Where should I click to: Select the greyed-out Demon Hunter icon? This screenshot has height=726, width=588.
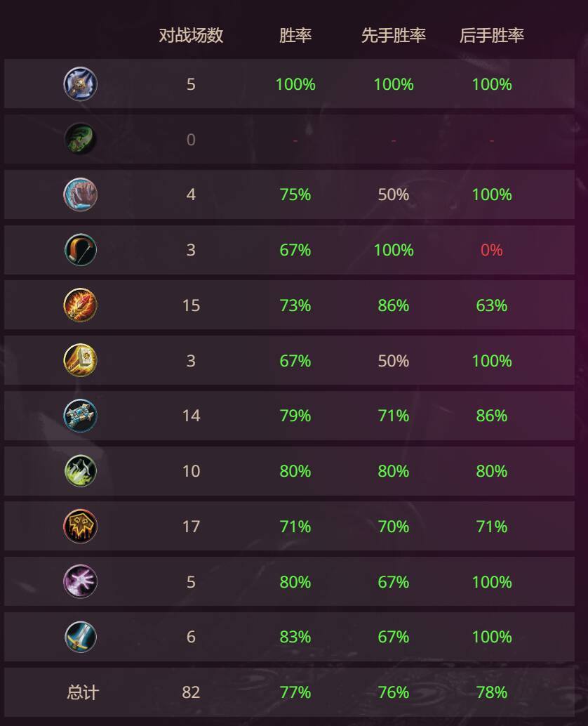pyautogui.click(x=80, y=139)
